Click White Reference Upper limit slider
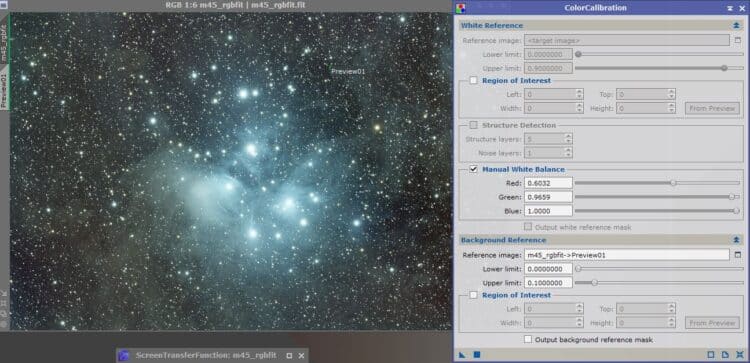Image resolution: width=750 pixels, height=363 pixels. (x=659, y=68)
